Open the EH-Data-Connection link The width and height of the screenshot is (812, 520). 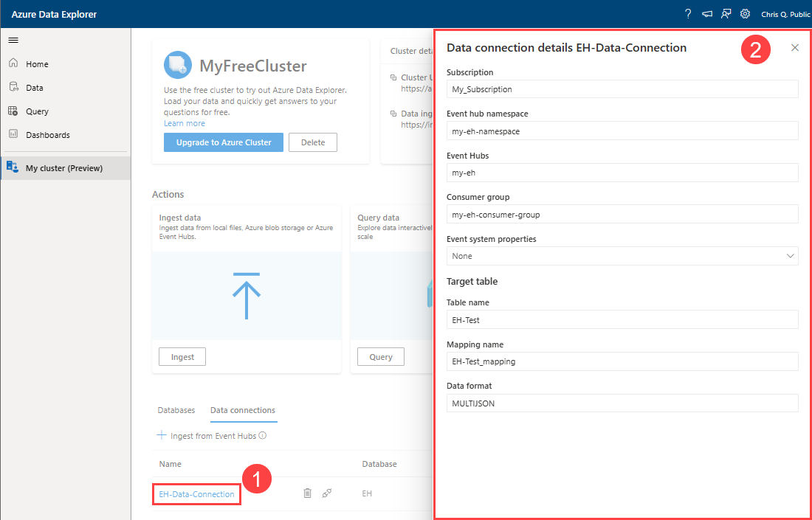197,494
